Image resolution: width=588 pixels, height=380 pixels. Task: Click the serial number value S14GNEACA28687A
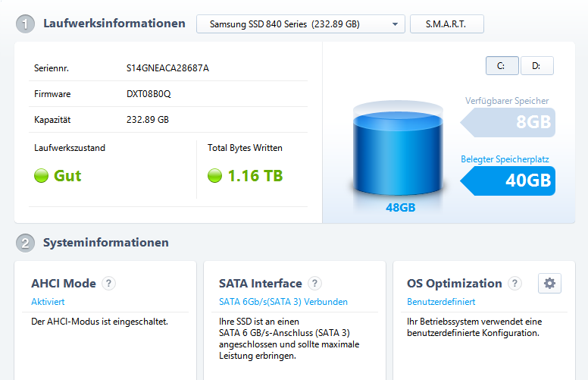click(x=167, y=68)
